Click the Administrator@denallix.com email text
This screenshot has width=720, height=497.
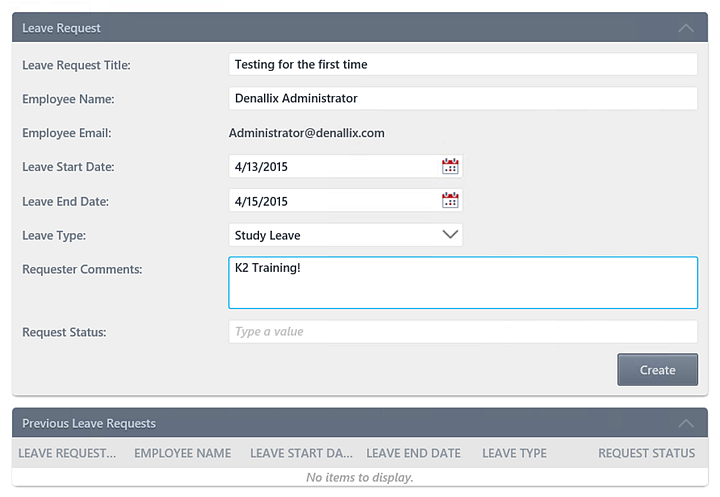pos(307,133)
